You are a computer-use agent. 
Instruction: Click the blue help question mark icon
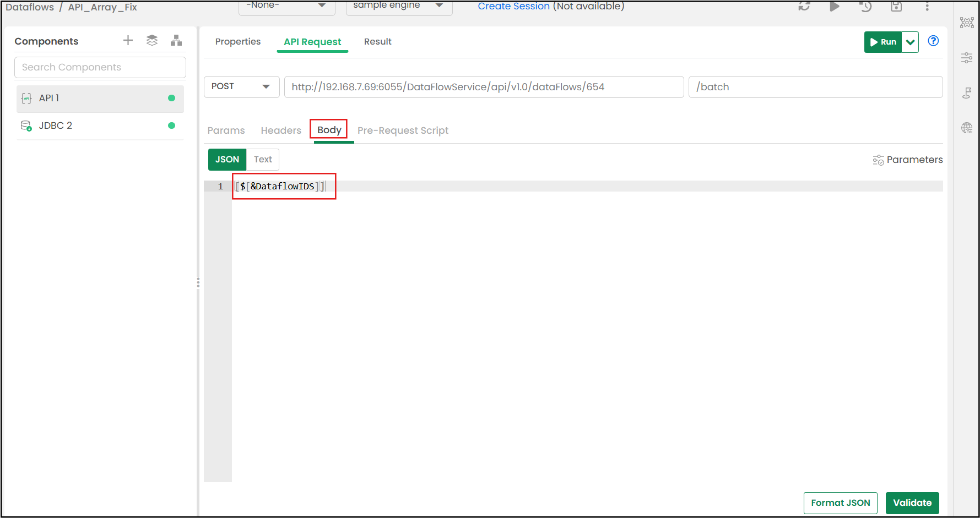click(933, 41)
